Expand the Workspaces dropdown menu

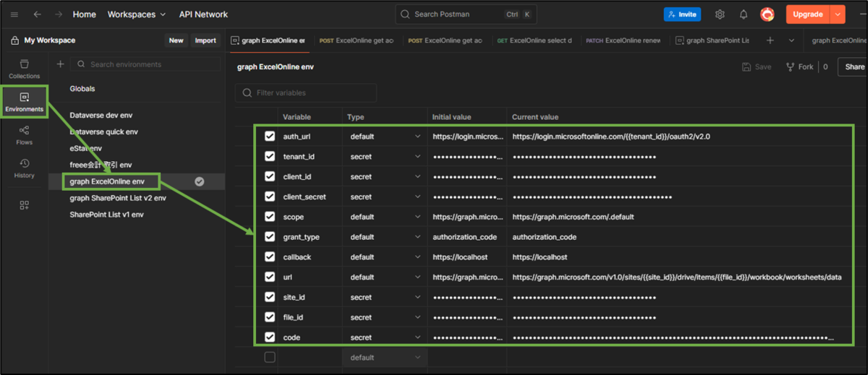coord(137,14)
